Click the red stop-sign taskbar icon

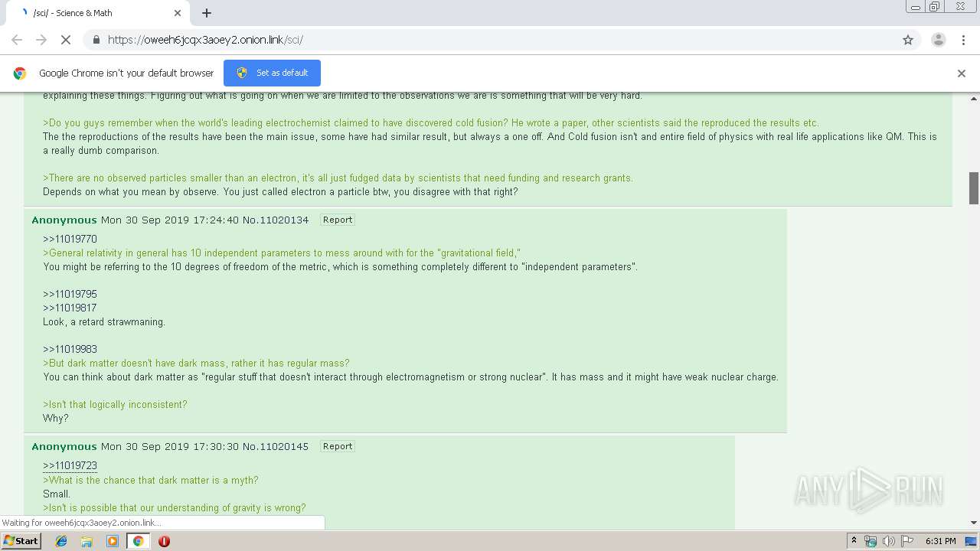[164, 541]
